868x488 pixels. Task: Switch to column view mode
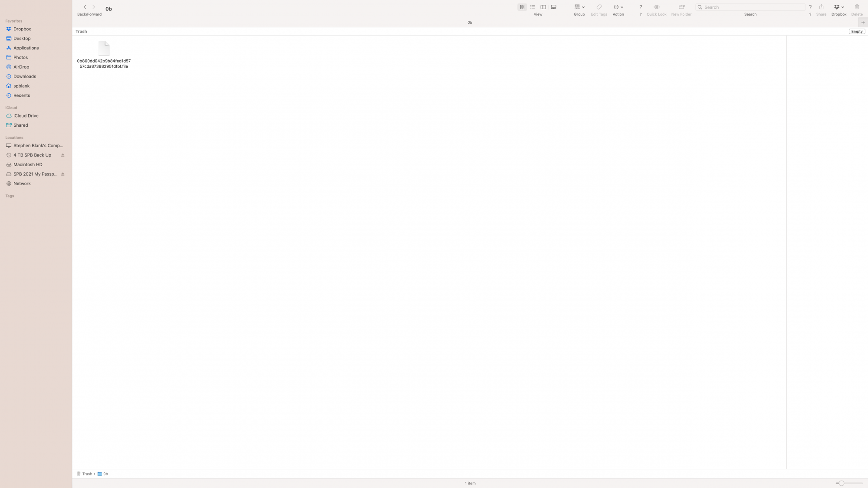pos(543,7)
